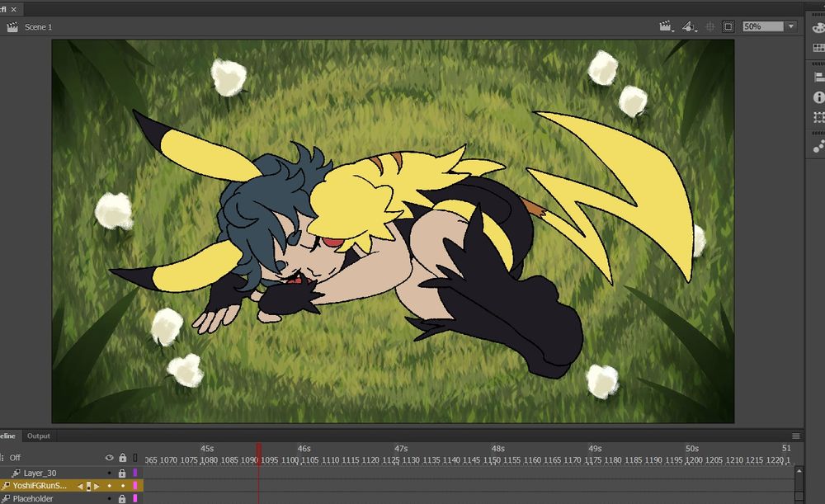Unlock the Placeholder layer
This screenshot has width=825, height=504.
(122, 498)
